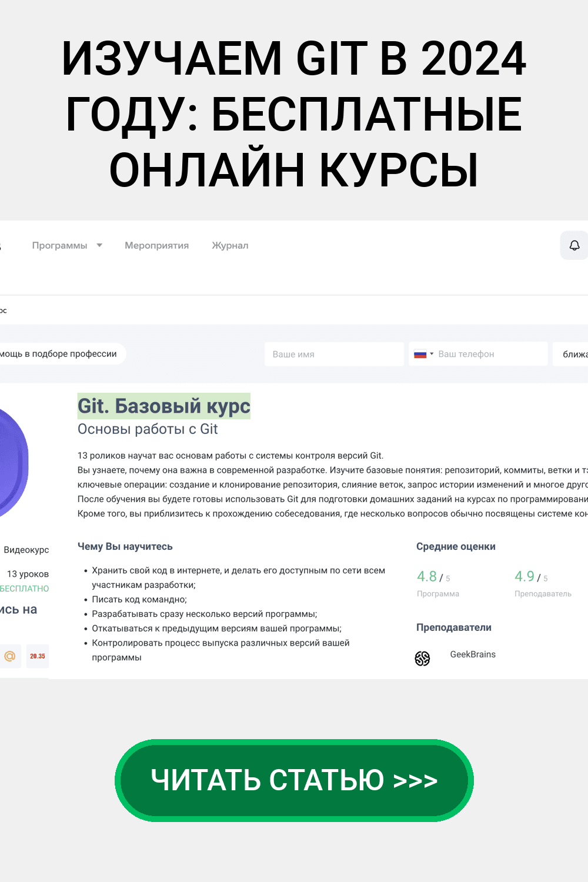588x882 pixels.
Task: Click the помощь в подборе профессии button
Action: pyautogui.click(x=59, y=353)
